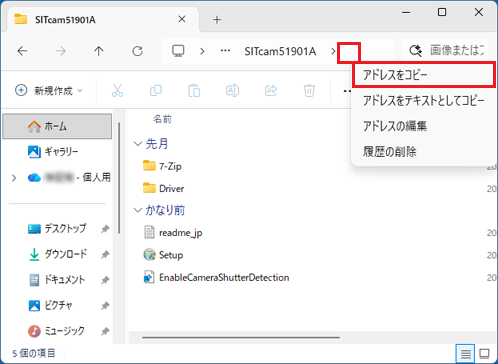This screenshot has width=498, height=364.
Task: Click the Rename icon in toolbar
Action: click(x=232, y=90)
